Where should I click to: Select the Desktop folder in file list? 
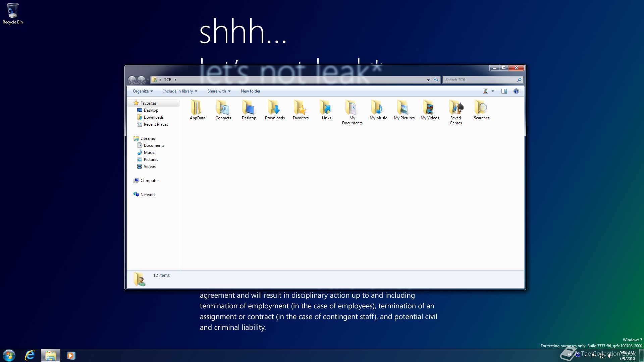249,110
